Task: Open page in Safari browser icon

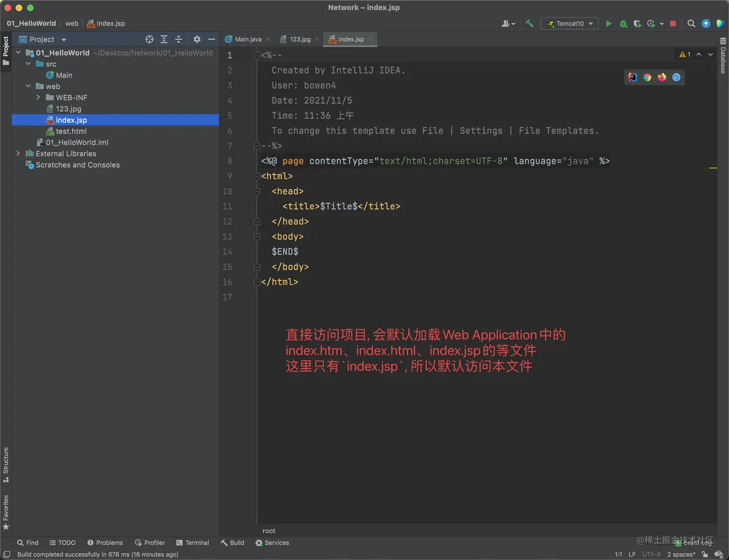Action: (x=676, y=77)
